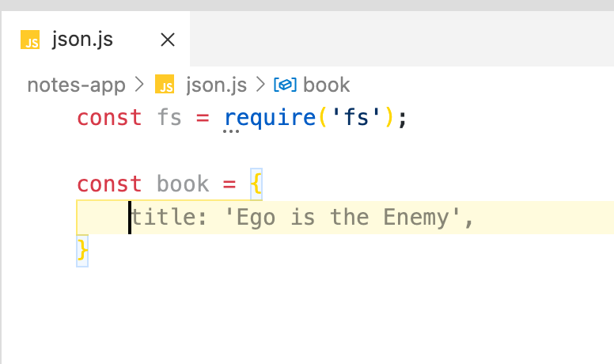Image resolution: width=614 pixels, height=364 pixels.
Task: Open the notes-app breadcrumb folder
Action: click(77, 85)
